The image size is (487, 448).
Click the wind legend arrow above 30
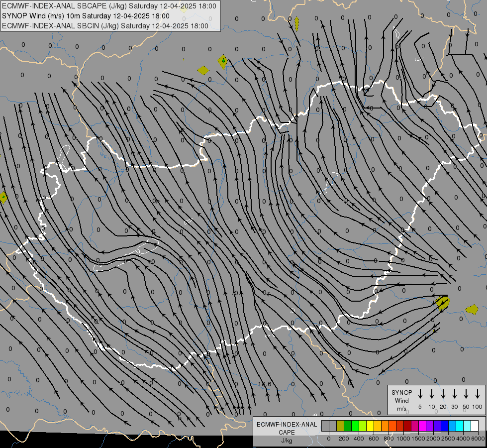(x=454, y=394)
